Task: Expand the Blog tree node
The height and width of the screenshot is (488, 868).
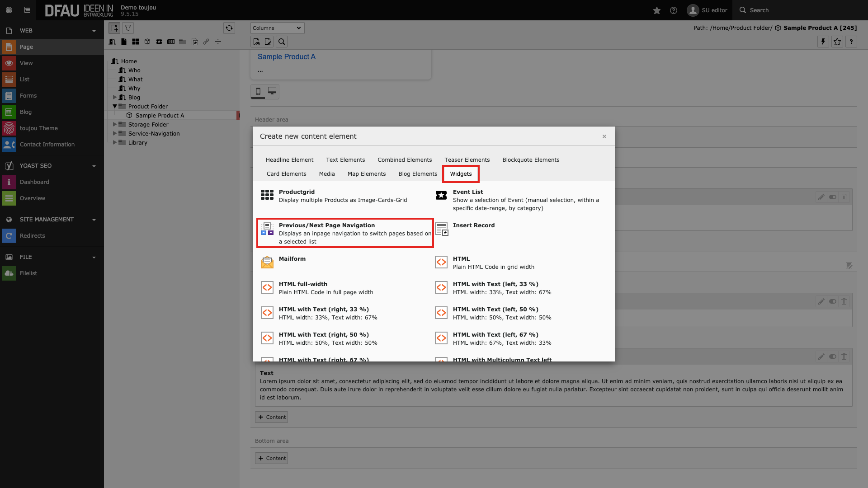Action: [115, 97]
